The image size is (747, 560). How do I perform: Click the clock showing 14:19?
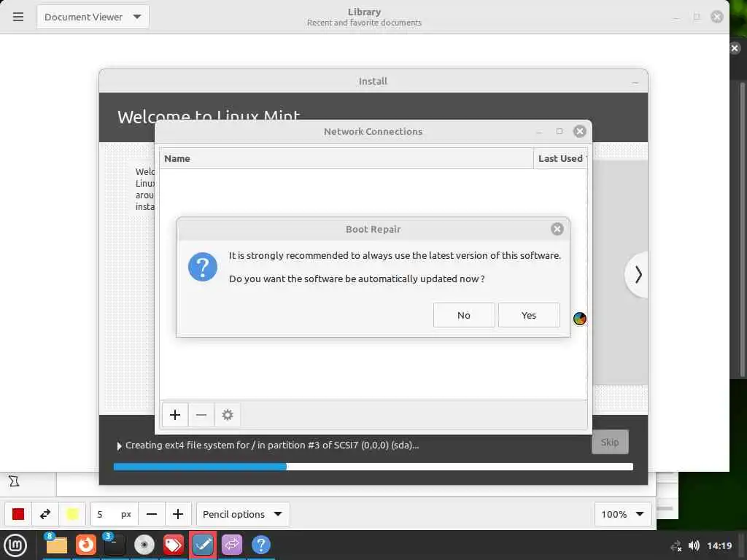pos(719,545)
